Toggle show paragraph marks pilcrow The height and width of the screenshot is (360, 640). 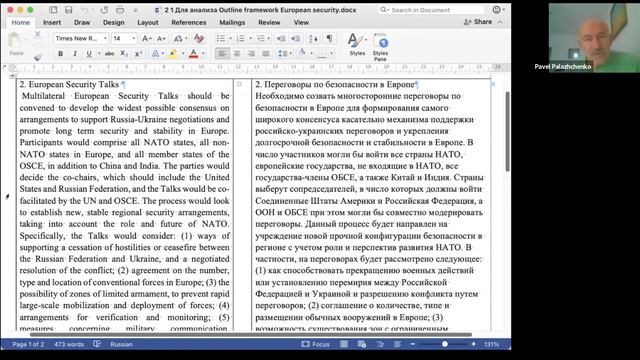[329, 39]
